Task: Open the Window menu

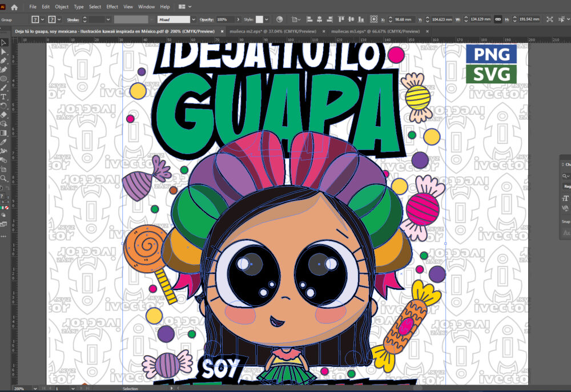Action: (x=146, y=7)
